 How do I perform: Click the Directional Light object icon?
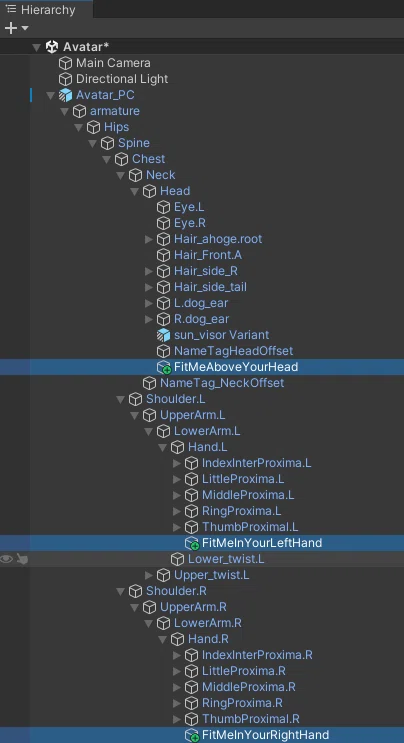point(65,79)
